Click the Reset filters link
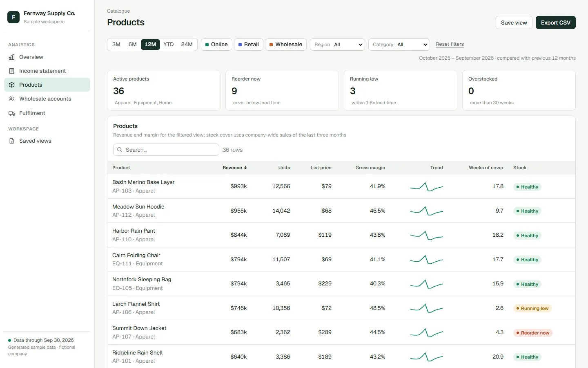The height and width of the screenshot is (368, 588). tap(450, 44)
